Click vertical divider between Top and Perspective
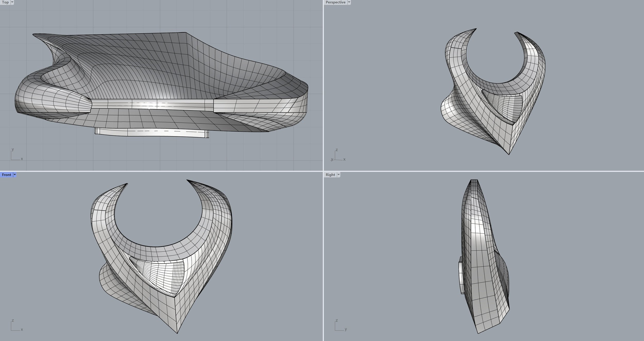The width and height of the screenshot is (644, 341). tap(323, 85)
